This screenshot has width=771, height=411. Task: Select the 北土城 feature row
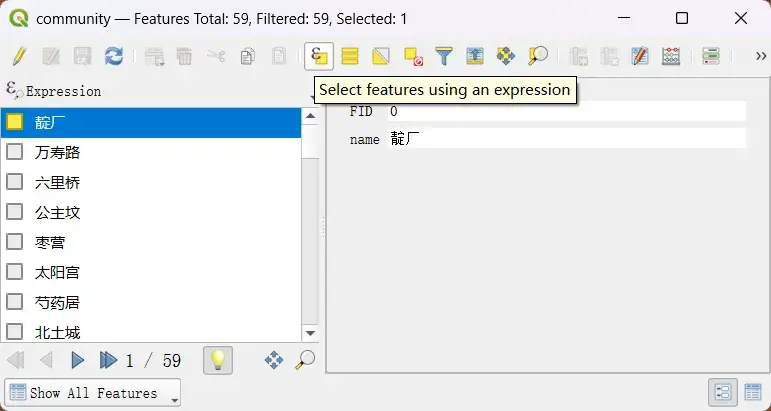pyautogui.click(x=151, y=331)
